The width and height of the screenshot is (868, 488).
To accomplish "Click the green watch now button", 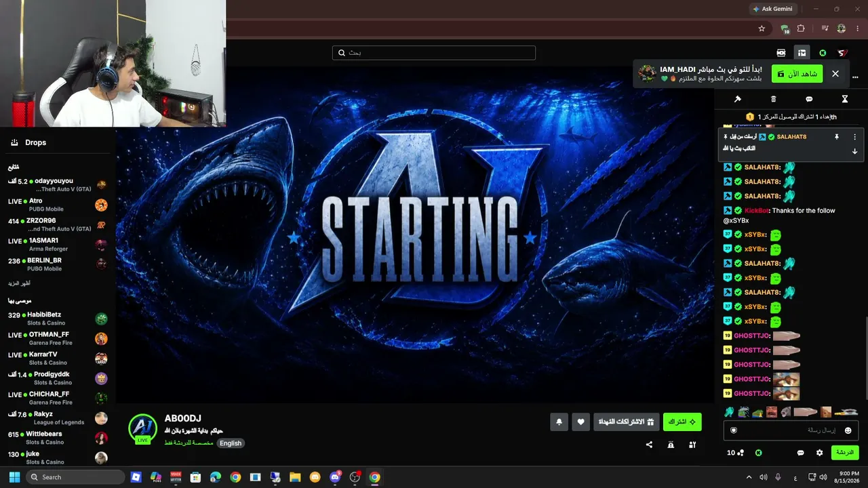I will click(x=797, y=73).
